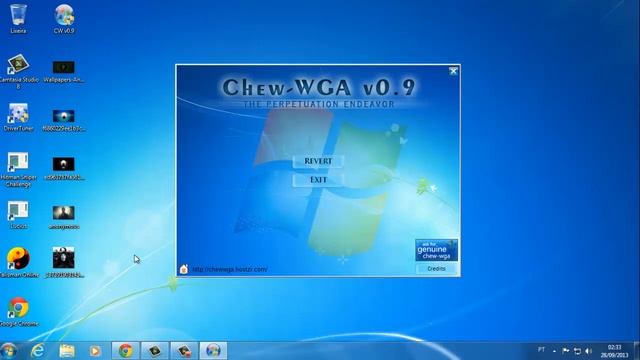Screen dimensions: 640x360
Task: Click the ask for genuine chew-wga badge
Action: pyautogui.click(x=436, y=250)
